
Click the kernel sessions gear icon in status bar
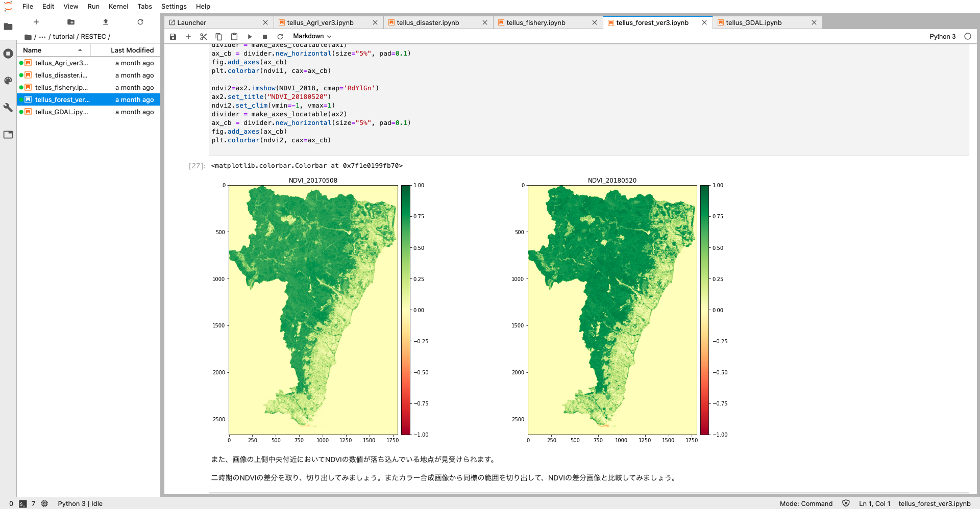44,503
